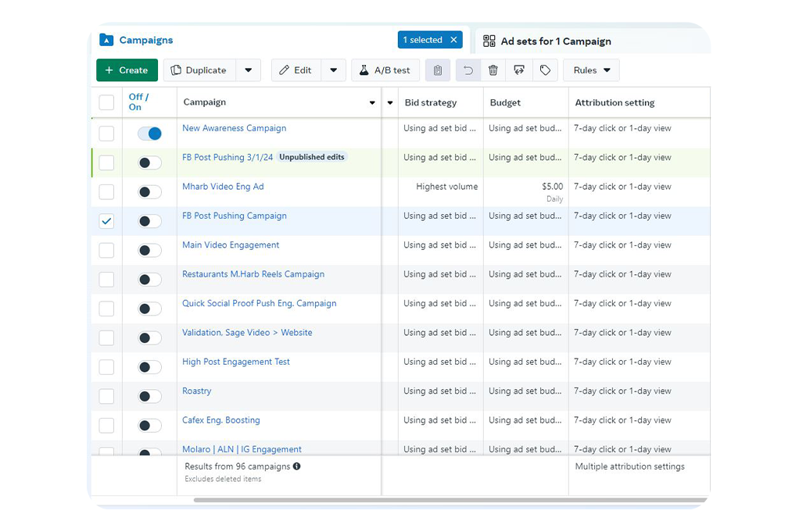Click the dropdown arrow left of Bid strategy

coord(390,103)
